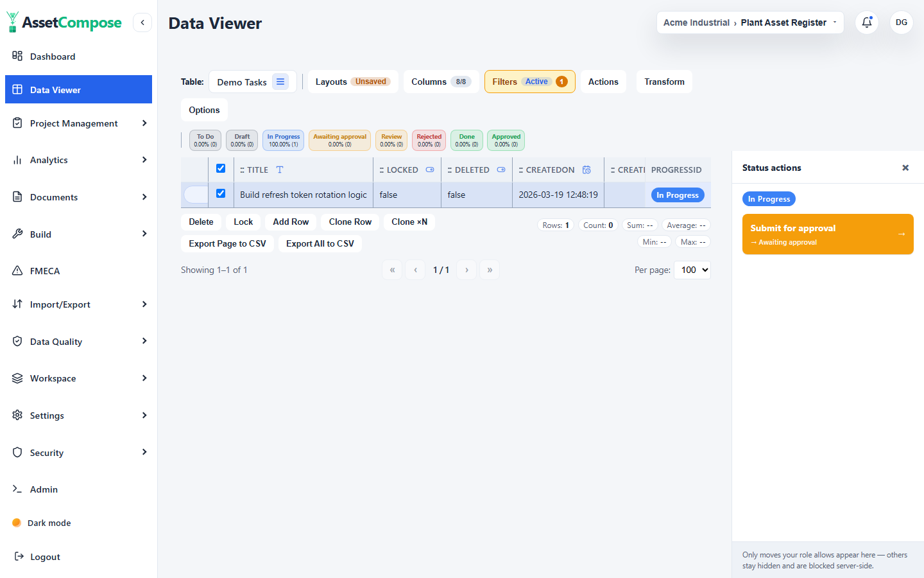Click the Security shield icon

17,452
